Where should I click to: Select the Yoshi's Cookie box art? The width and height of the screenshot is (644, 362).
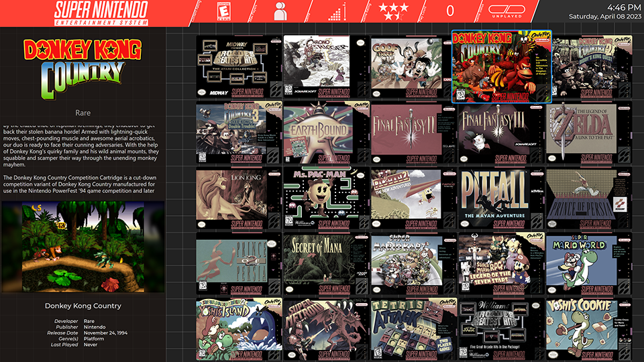pyautogui.click(x=589, y=329)
